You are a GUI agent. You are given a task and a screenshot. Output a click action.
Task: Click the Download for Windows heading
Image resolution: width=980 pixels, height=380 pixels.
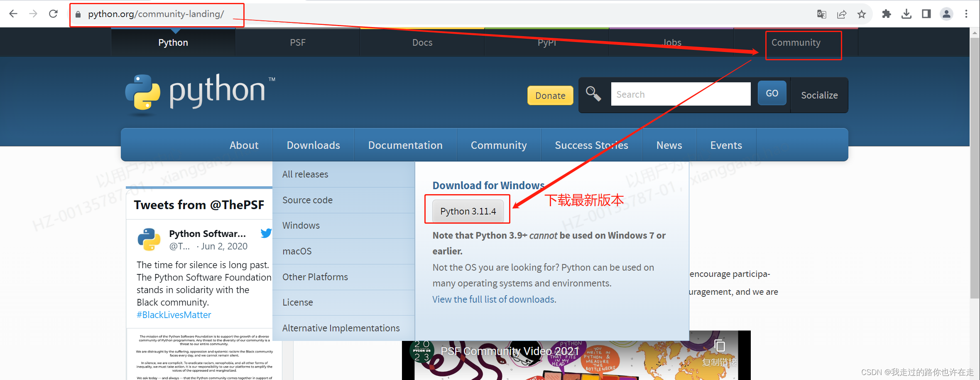pos(488,185)
